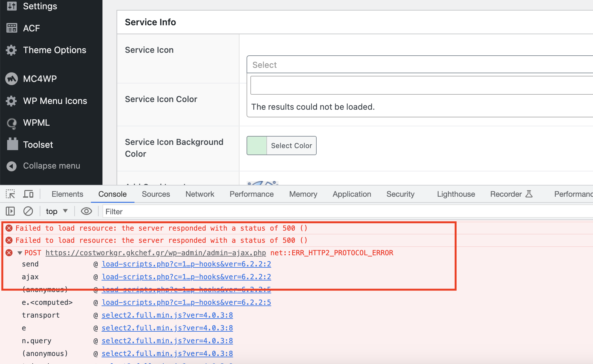Click the POST error red icon
The image size is (593, 364).
coord(9,253)
